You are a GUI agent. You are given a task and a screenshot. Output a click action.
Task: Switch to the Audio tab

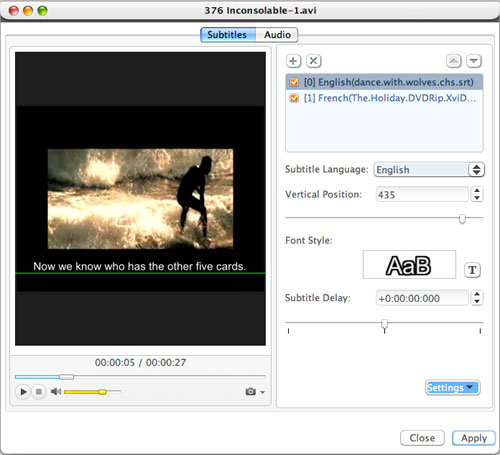(x=277, y=35)
